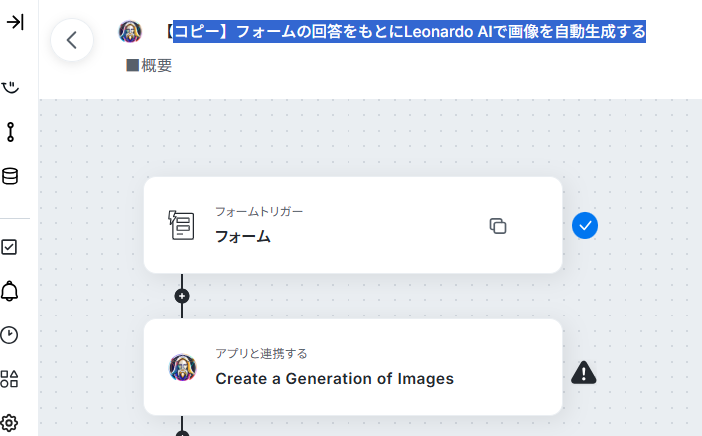Click Leonardo avatar on Create a Generation card
Viewport: 702px width, 436px height.
183,368
